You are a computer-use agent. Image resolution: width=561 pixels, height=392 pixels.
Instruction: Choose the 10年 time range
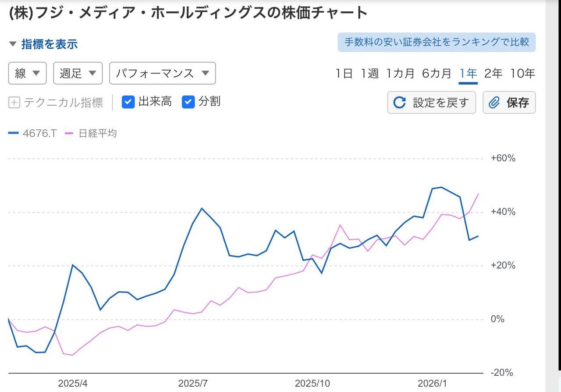pyautogui.click(x=522, y=74)
